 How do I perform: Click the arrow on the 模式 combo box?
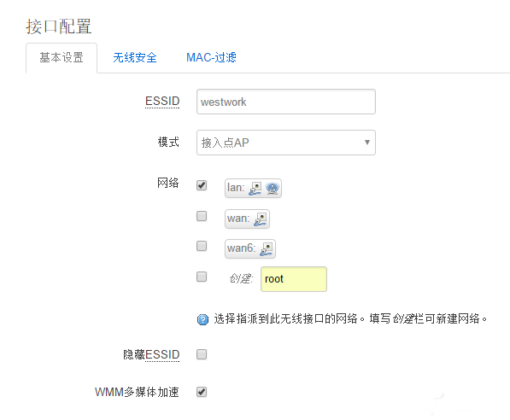tap(367, 143)
